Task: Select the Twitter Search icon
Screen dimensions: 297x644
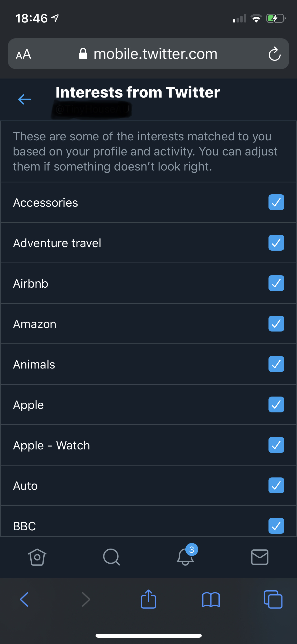Action: pyautogui.click(x=111, y=557)
